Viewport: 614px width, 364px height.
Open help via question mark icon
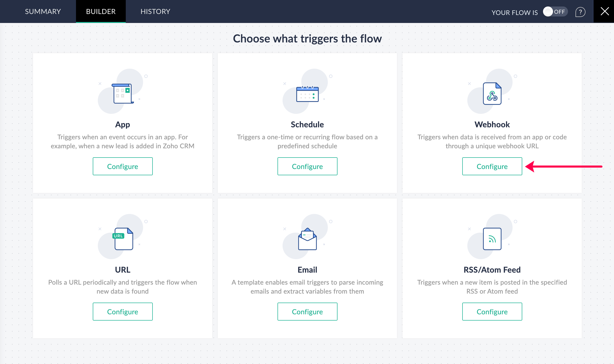580,12
